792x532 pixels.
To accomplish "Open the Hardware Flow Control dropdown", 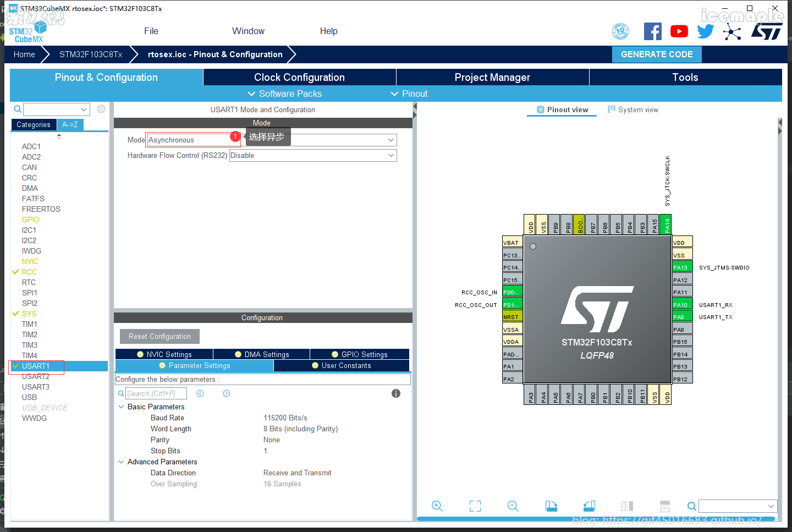I will pos(313,155).
